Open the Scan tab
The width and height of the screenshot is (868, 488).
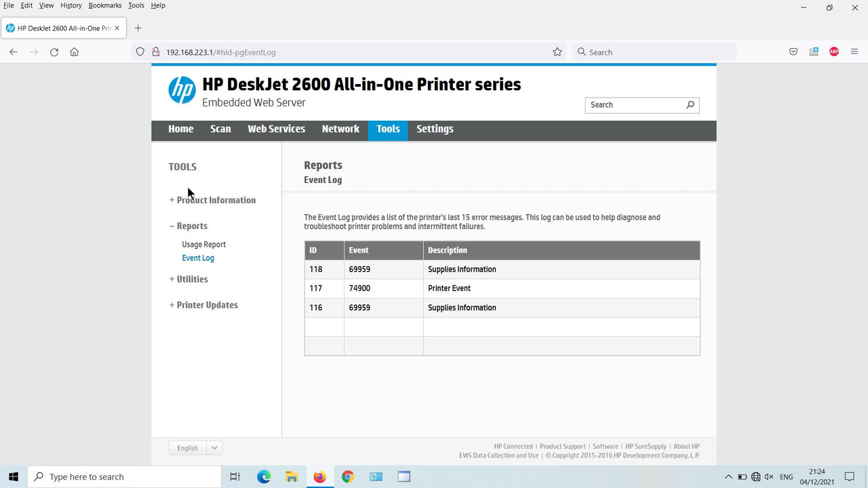[x=220, y=129]
